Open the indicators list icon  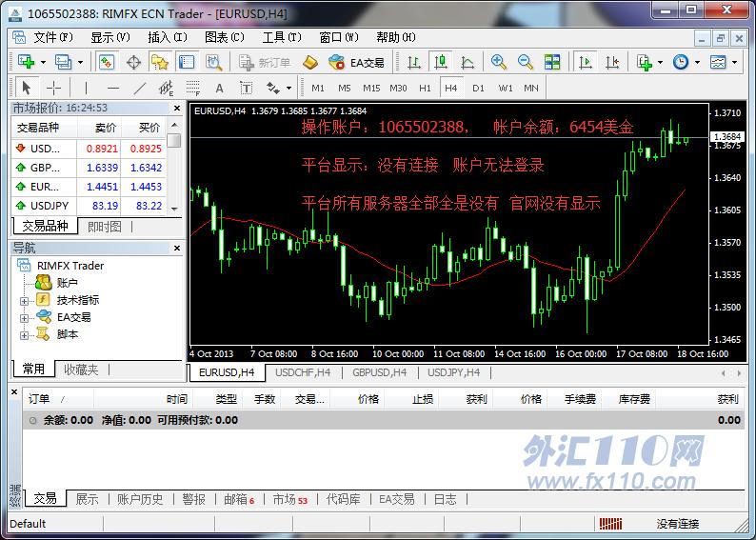tap(645, 62)
